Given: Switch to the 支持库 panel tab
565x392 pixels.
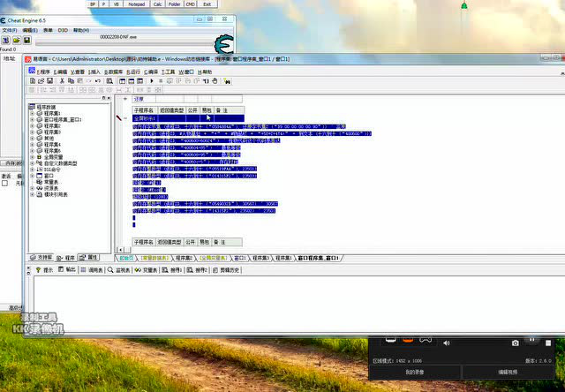Looking at the screenshot, I should click(41, 258).
